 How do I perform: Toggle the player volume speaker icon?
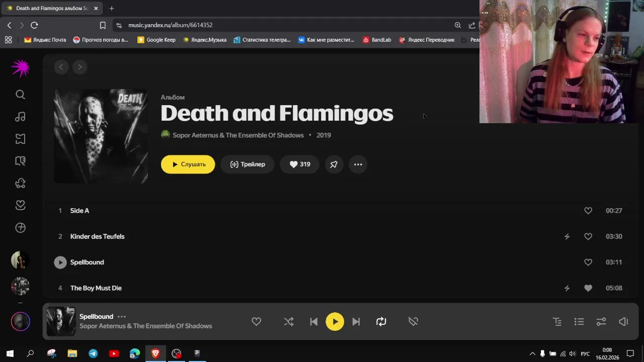623,322
